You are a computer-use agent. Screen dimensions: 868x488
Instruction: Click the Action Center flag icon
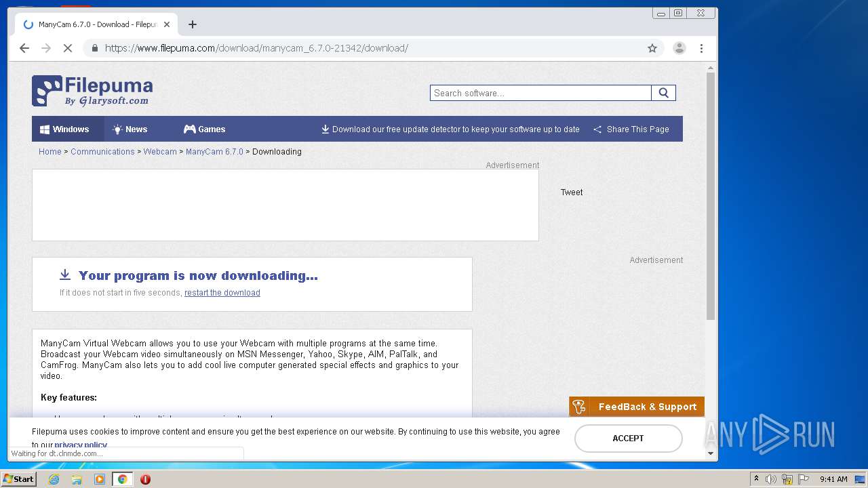(x=804, y=479)
